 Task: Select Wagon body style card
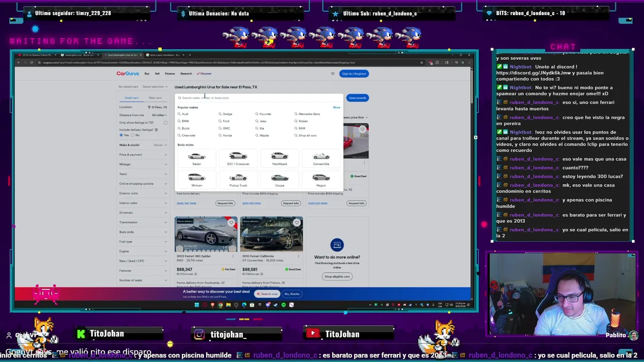(321, 180)
